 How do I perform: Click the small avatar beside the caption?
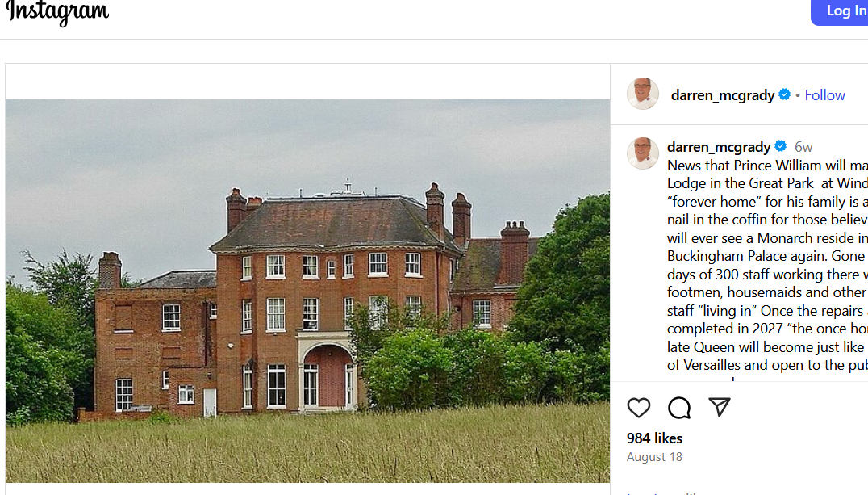(643, 153)
